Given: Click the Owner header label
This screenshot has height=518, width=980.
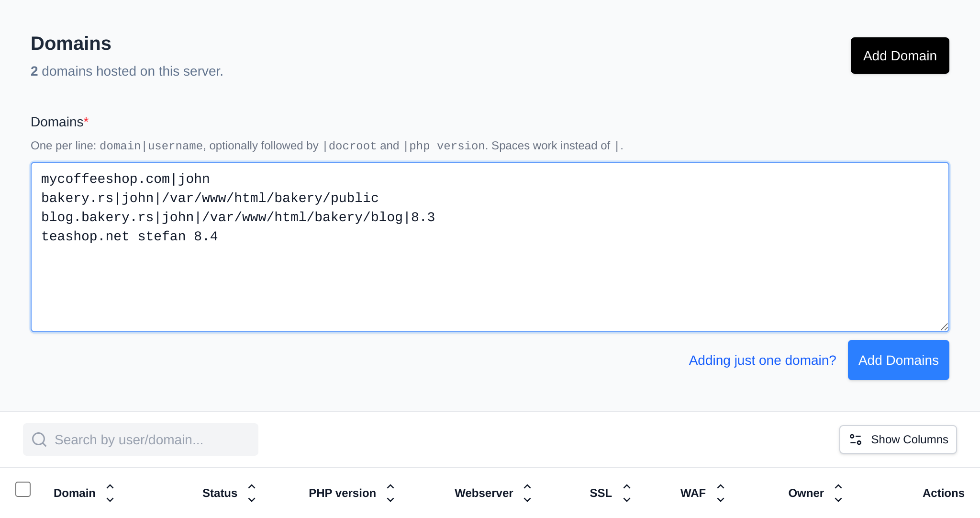Looking at the screenshot, I should (x=806, y=493).
